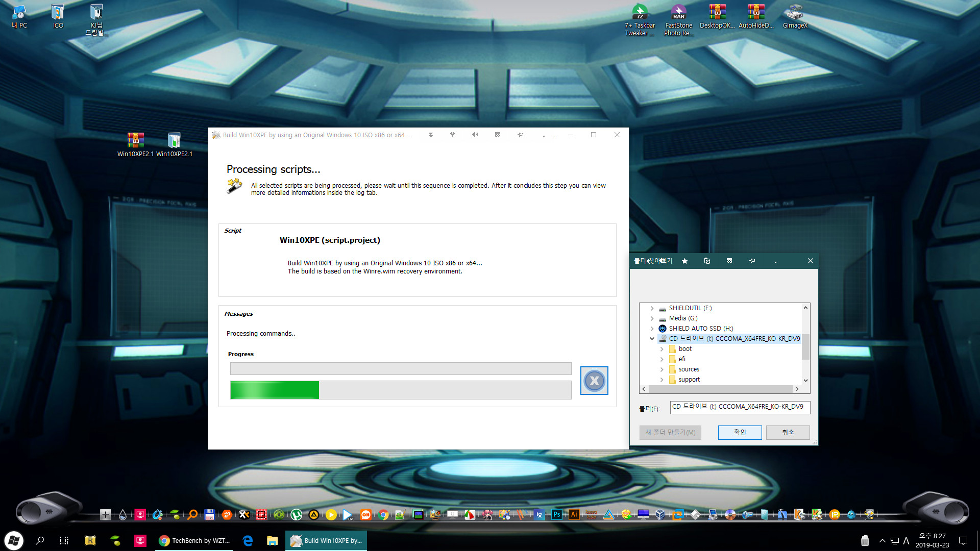Open the VirtualBox cube icon in the dock
This screenshot has height=551, width=980.
point(660,514)
